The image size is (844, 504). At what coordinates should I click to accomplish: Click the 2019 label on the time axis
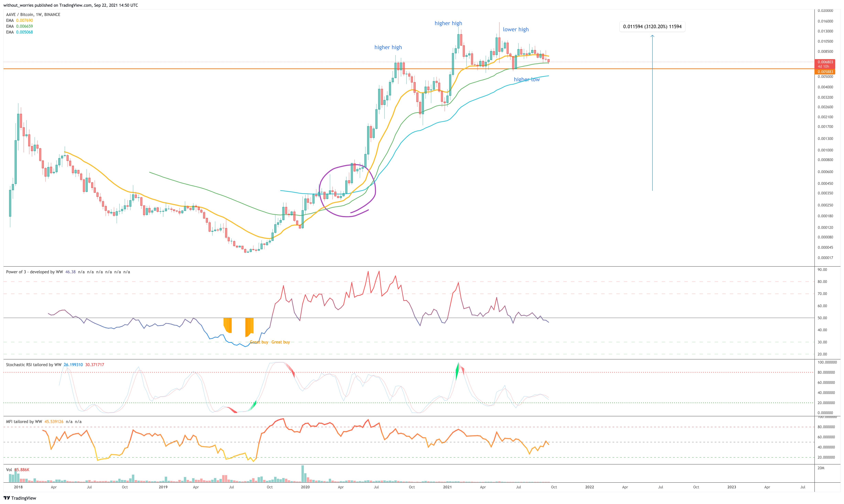pos(163,487)
